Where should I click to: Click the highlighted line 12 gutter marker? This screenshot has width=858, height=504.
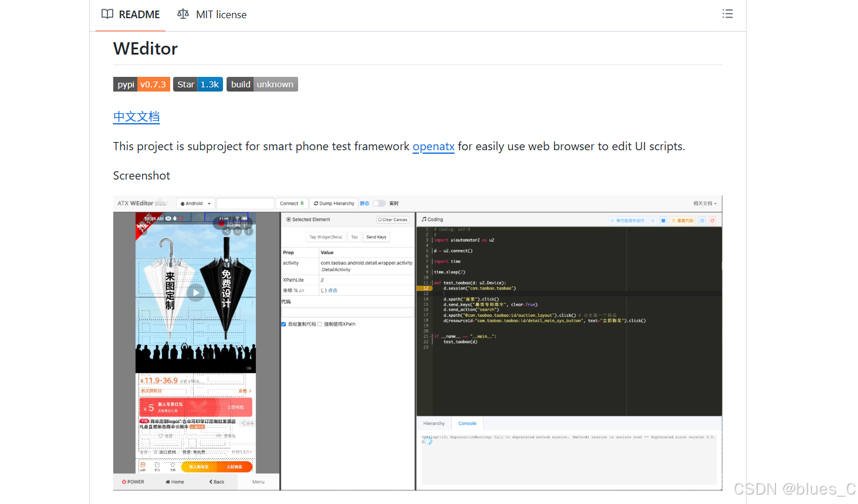tap(424, 288)
